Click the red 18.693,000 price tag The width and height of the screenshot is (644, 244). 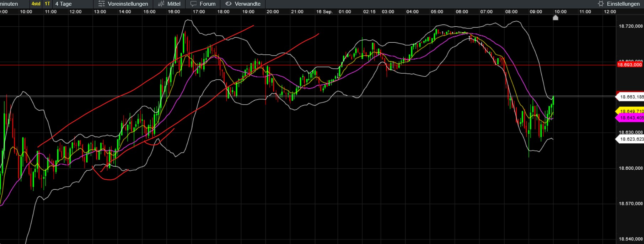(x=629, y=65)
